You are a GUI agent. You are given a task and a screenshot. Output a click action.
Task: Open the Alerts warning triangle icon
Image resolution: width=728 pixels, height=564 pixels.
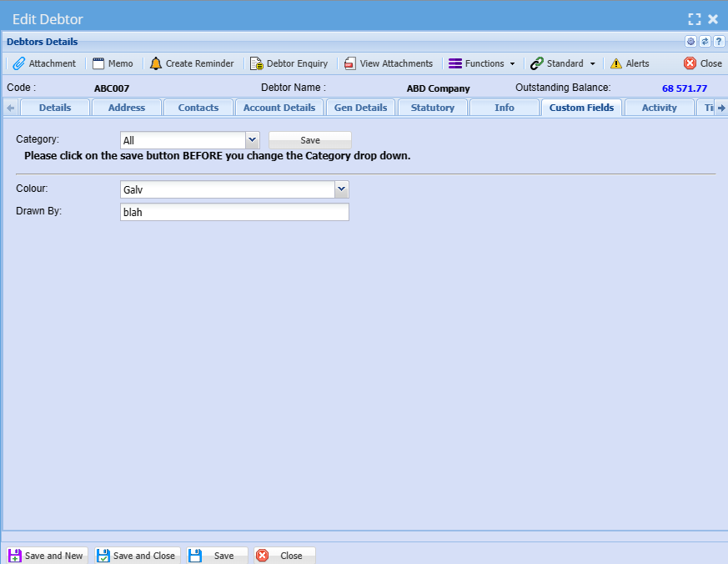(x=616, y=63)
